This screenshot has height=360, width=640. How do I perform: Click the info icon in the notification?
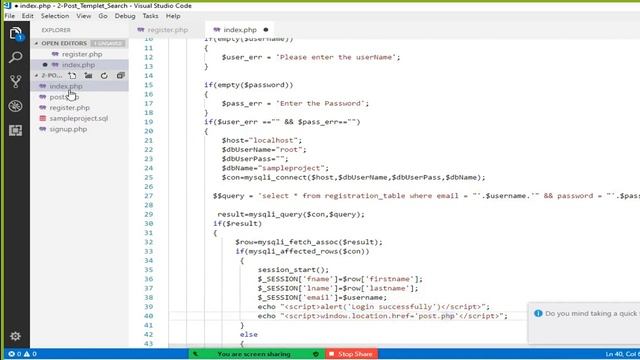click(538, 313)
